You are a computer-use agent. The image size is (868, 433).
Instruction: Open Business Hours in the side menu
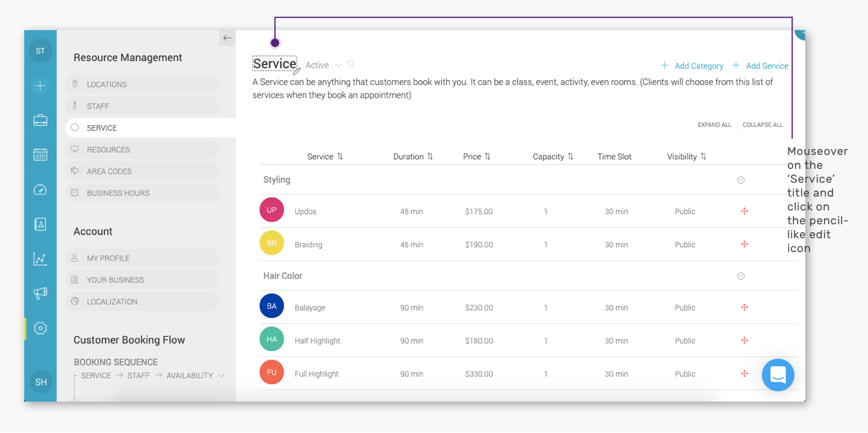coord(142,193)
